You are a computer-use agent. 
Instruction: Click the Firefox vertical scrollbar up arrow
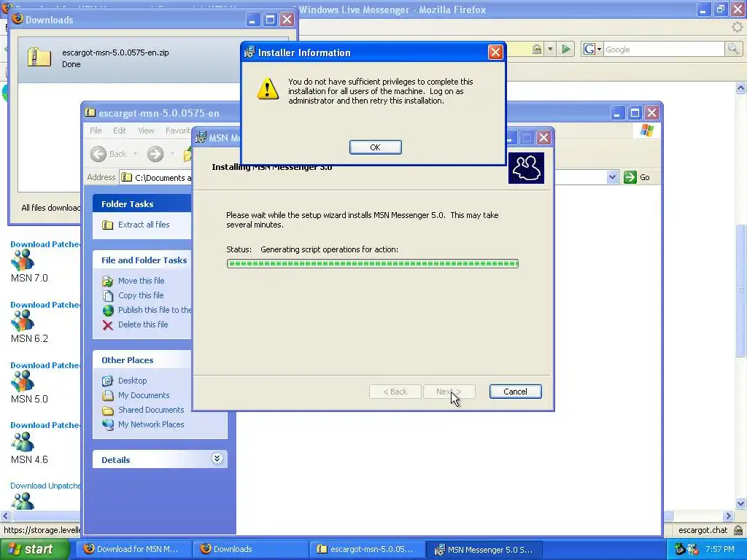coord(740,88)
